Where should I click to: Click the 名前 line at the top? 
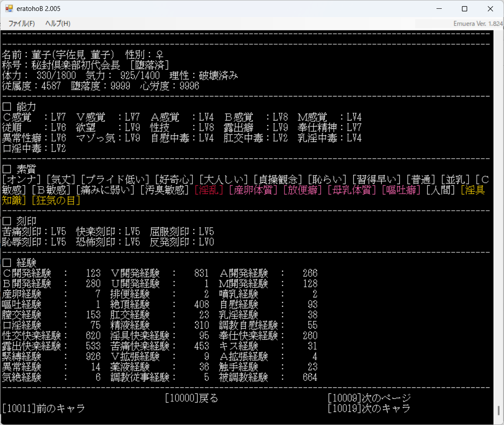click(x=82, y=55)
